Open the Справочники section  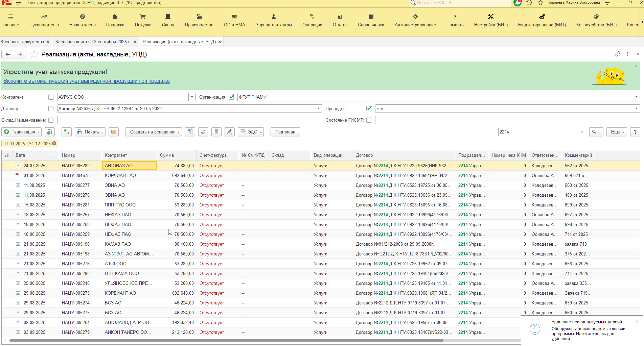click(x=371, y=21)
